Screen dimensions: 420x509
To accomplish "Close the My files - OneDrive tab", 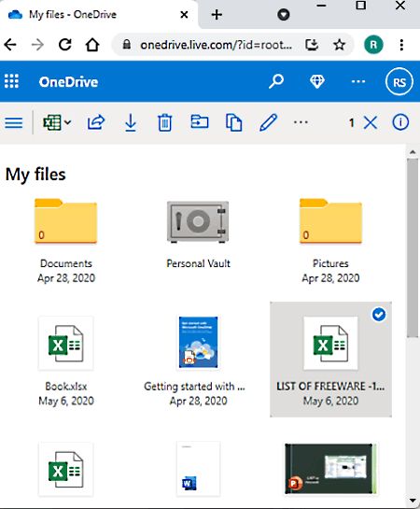I will click(184, 15).
